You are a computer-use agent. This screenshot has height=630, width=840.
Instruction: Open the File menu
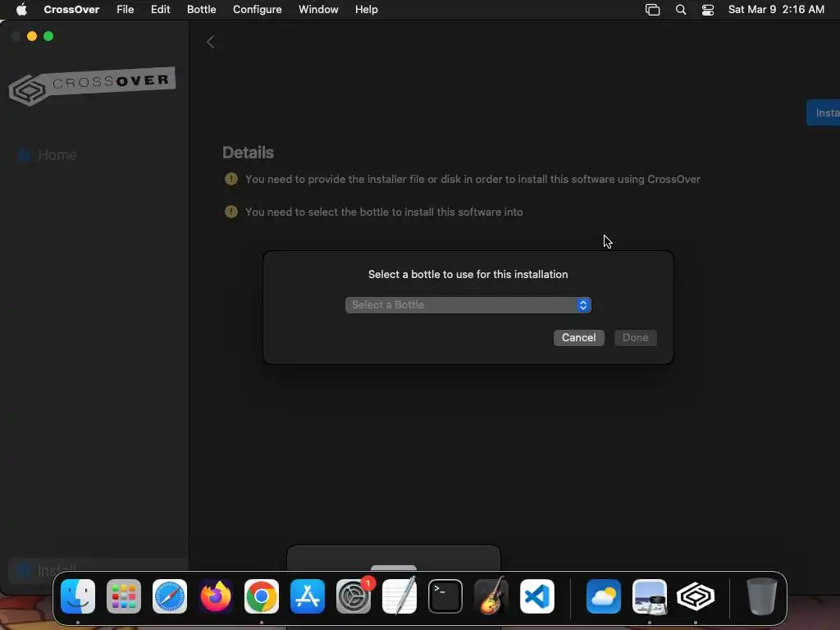pyautogui.click(x=126, y=9)
